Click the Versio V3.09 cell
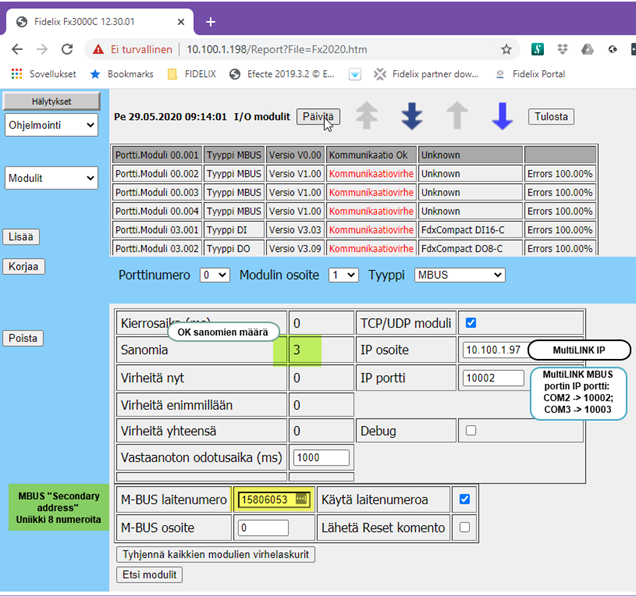 click(295, 248)
